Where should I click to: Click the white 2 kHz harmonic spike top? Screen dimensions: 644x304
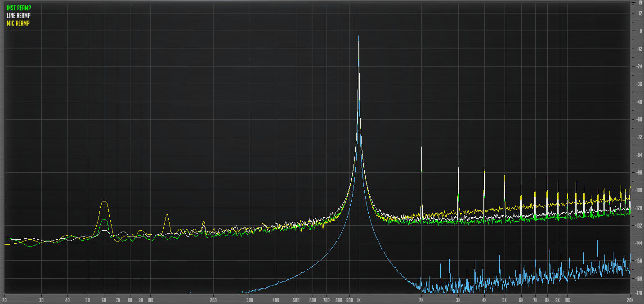[421, 147]
